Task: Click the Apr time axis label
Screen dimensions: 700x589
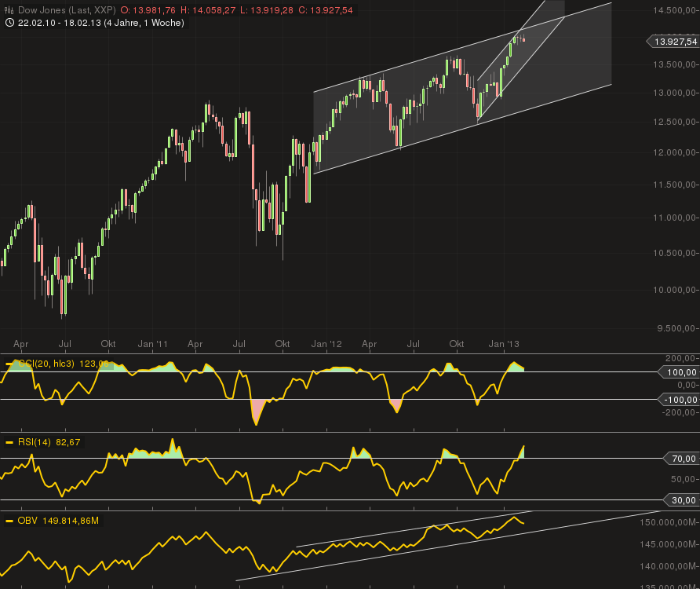Action: point(21,344)
